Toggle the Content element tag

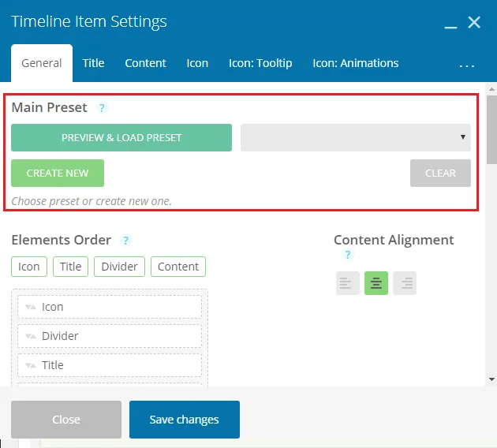[178, 267]
